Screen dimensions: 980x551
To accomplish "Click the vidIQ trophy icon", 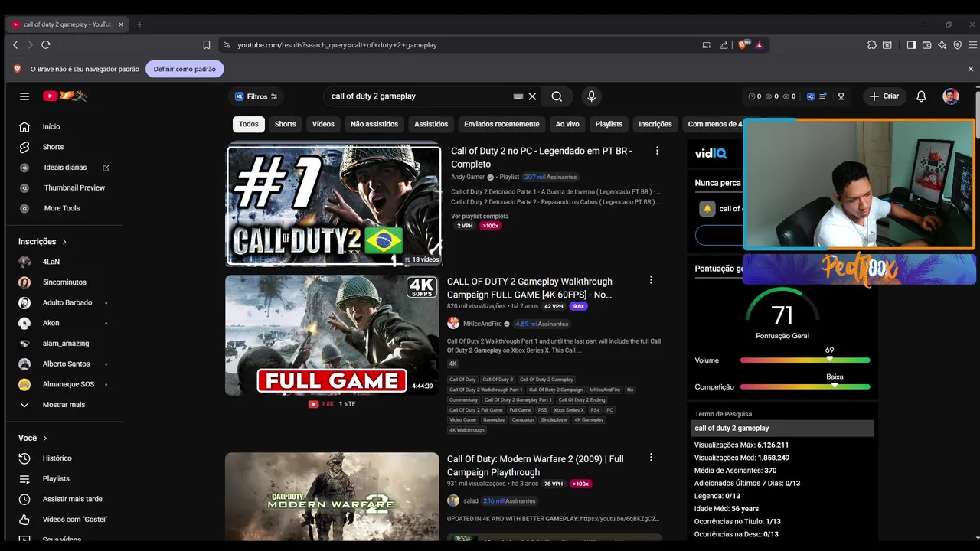I will pos(841,96).
